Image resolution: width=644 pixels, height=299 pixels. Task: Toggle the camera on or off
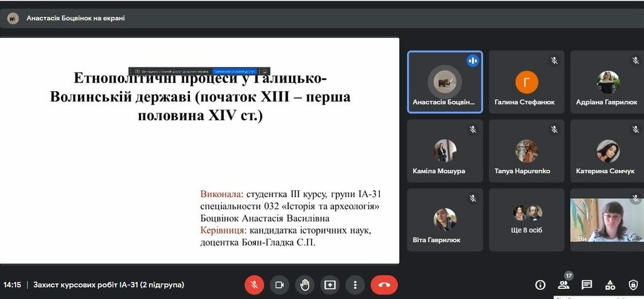coord(279,285)
